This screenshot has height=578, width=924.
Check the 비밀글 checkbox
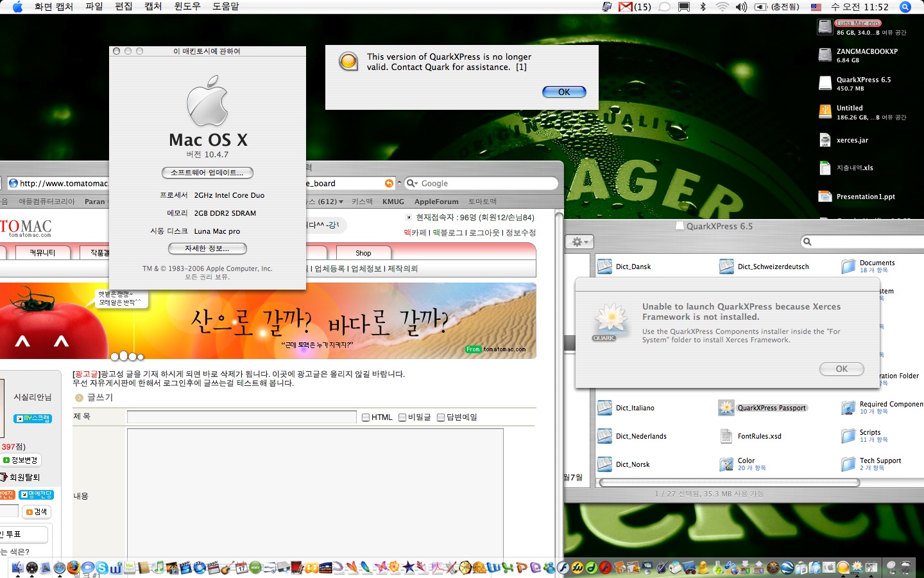tap(402, 417)
